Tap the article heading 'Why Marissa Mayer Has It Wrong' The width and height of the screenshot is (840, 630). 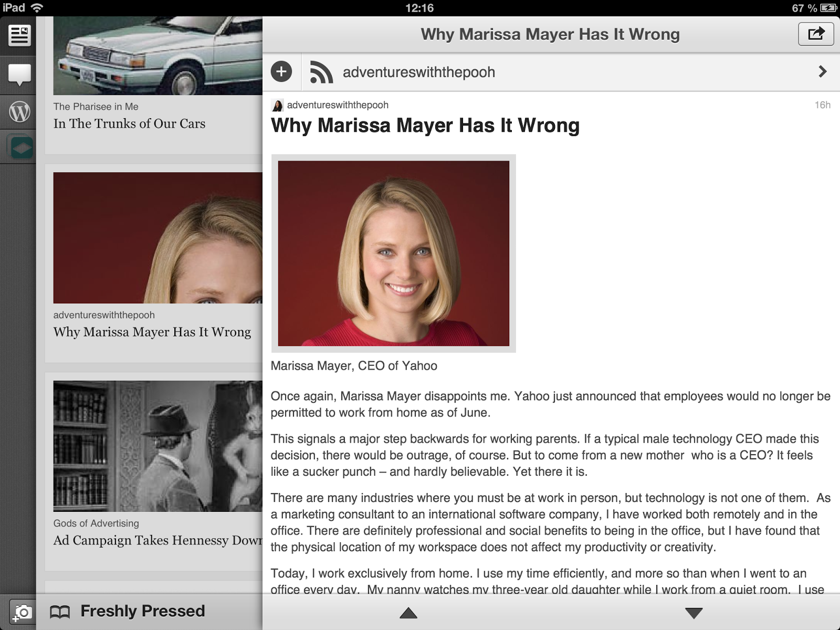click(425, 126)
